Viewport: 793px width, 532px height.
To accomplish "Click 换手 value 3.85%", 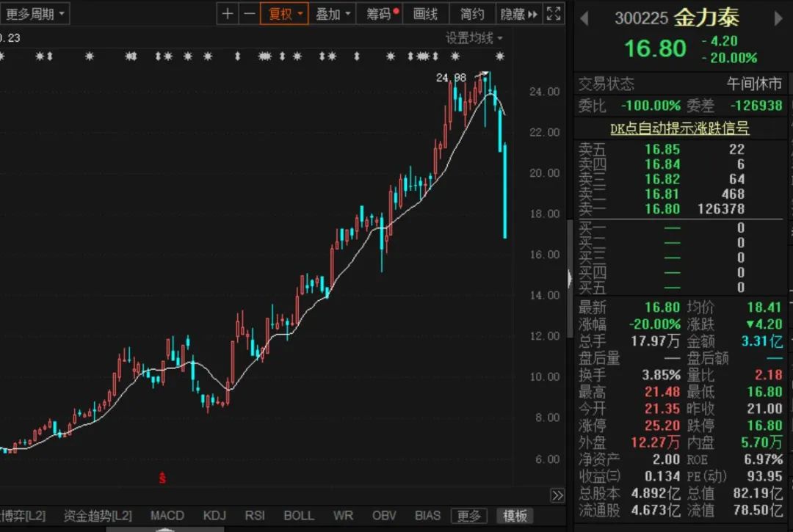I will coord(661,375).
